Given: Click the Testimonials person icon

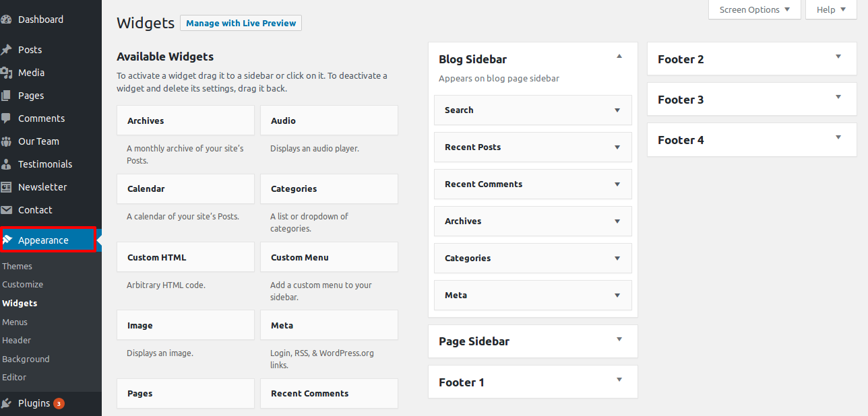Looking at the screenshot, I should [7, 164].
